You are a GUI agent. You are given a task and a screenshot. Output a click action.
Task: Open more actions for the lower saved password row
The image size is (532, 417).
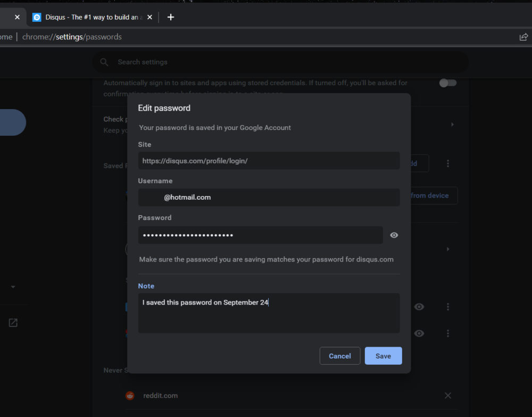pos(448,333)
